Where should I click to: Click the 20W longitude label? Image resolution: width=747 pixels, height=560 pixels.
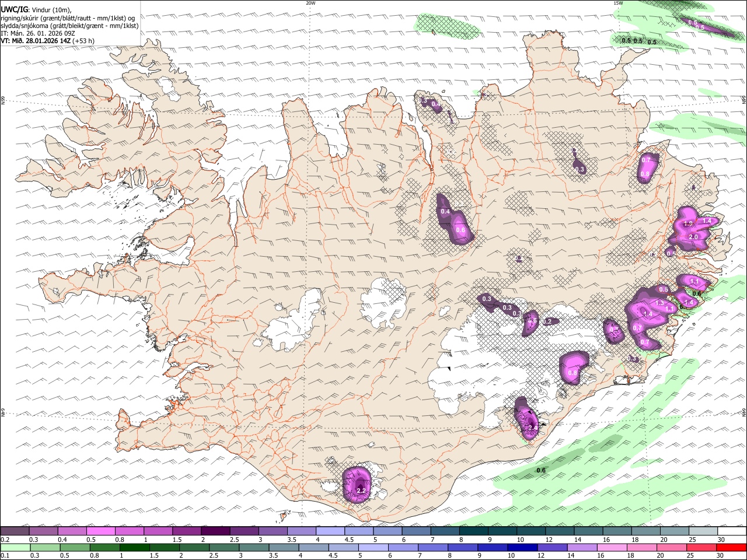310,3
